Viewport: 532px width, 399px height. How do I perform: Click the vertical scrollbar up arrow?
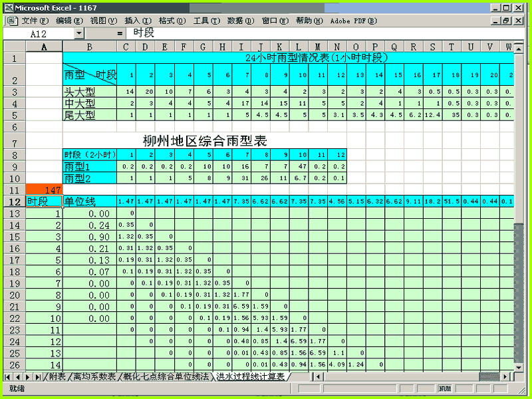(519, 49)
